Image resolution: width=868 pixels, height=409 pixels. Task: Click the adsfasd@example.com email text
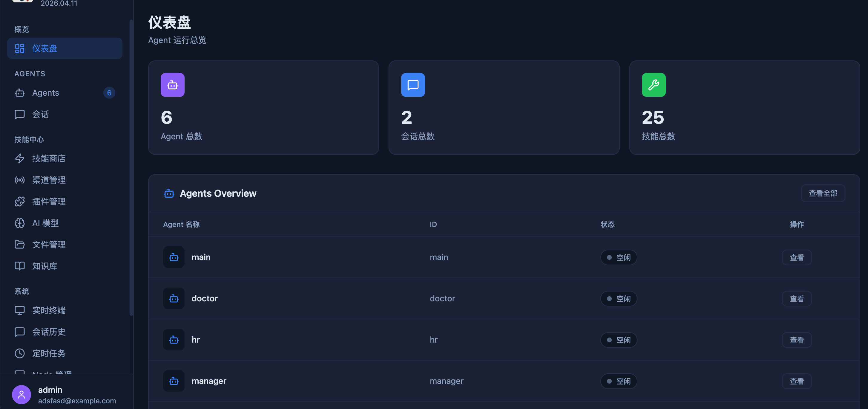coord(77,401)
